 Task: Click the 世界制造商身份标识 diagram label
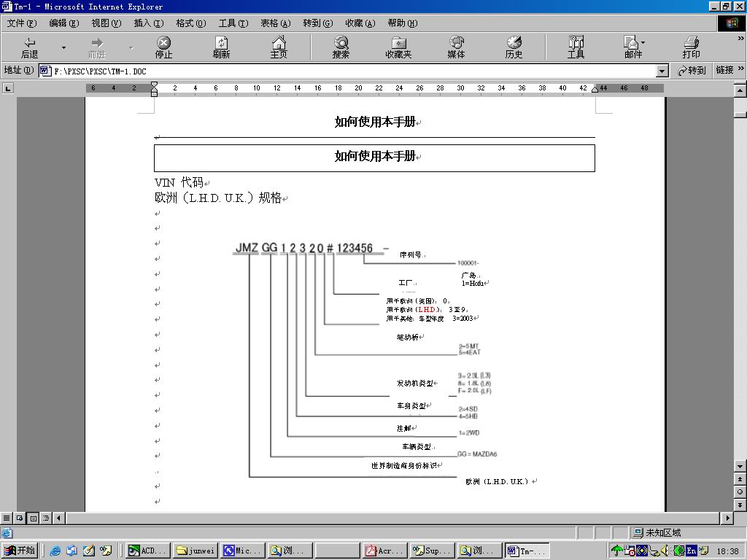coord(404,465)
